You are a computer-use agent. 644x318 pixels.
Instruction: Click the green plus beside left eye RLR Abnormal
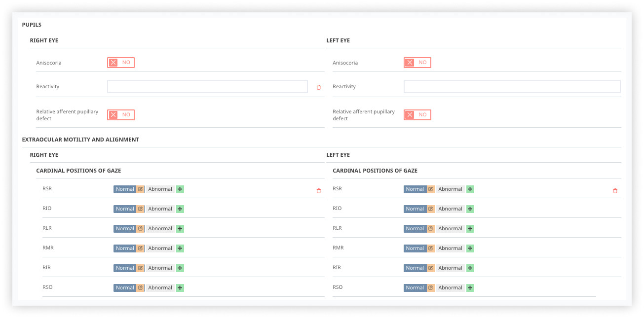click(470, 229)
